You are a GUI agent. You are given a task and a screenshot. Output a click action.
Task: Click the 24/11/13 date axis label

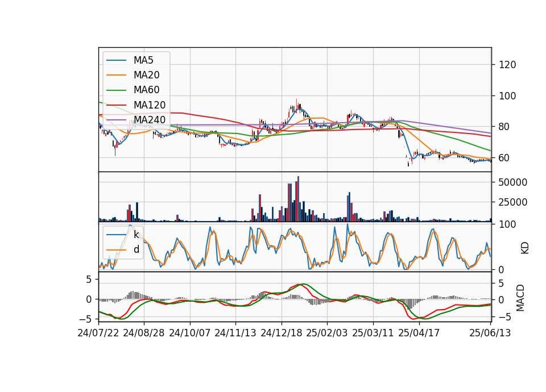click(235, 333)
